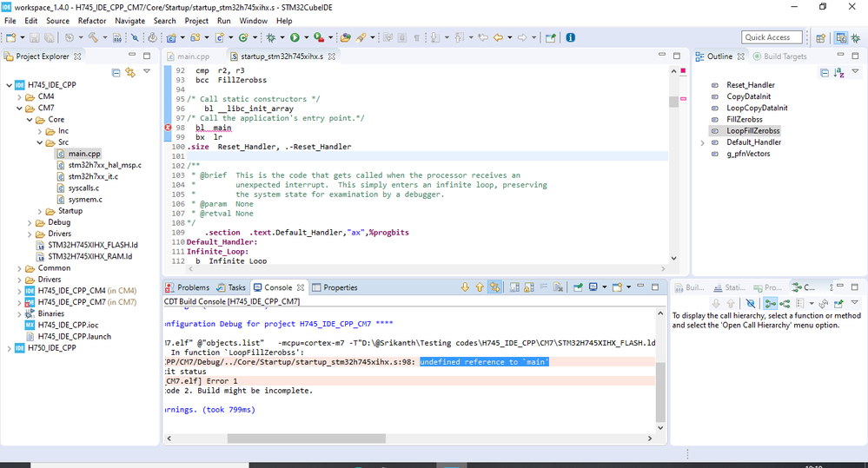Click the Open Perspective icon

tap(820, 37)
